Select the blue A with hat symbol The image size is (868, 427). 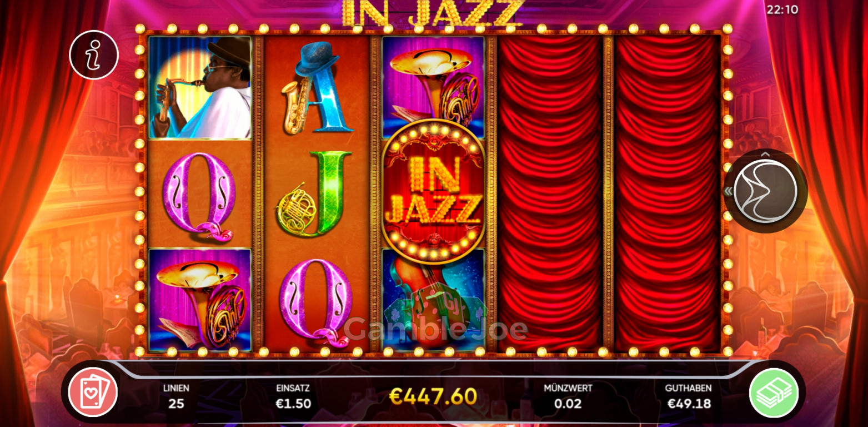pos(317,88)
